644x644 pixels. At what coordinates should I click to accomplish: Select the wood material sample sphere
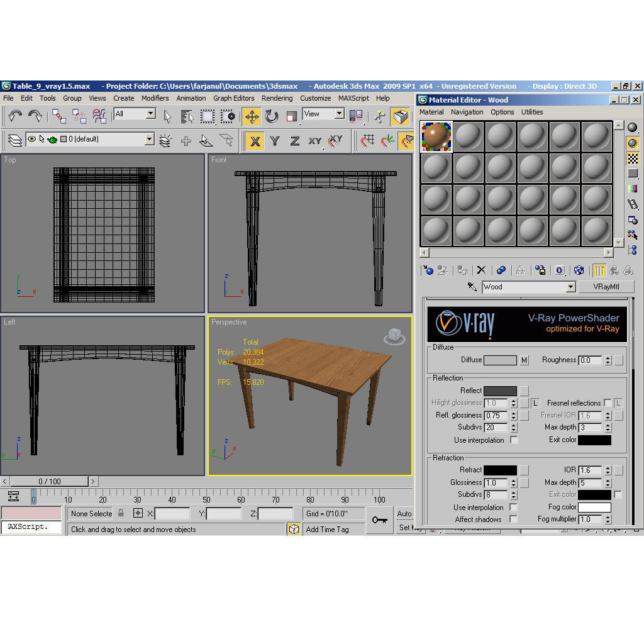(436, 136)
